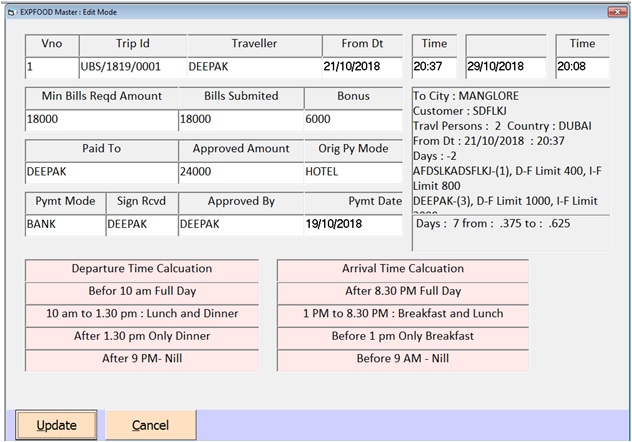Click the Update button
This screenshot has width=632, height=442.
pos(56,425)
